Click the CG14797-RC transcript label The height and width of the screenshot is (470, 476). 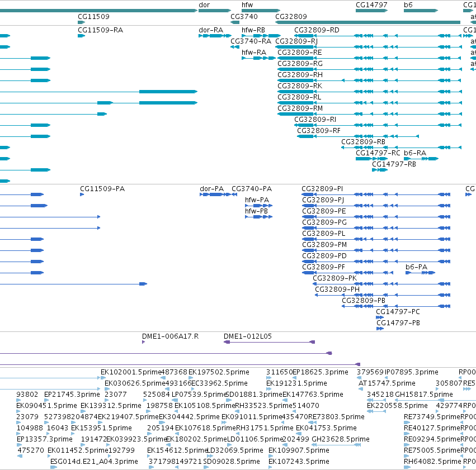(x=378, y=153)
